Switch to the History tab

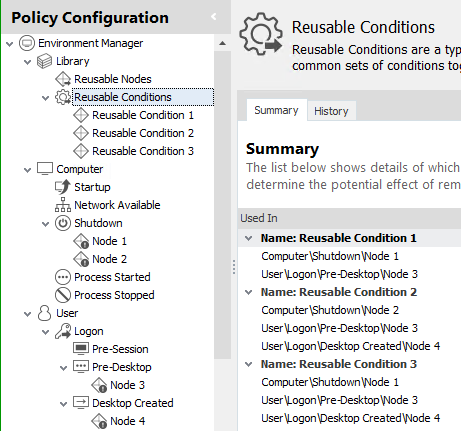(331, 111)
